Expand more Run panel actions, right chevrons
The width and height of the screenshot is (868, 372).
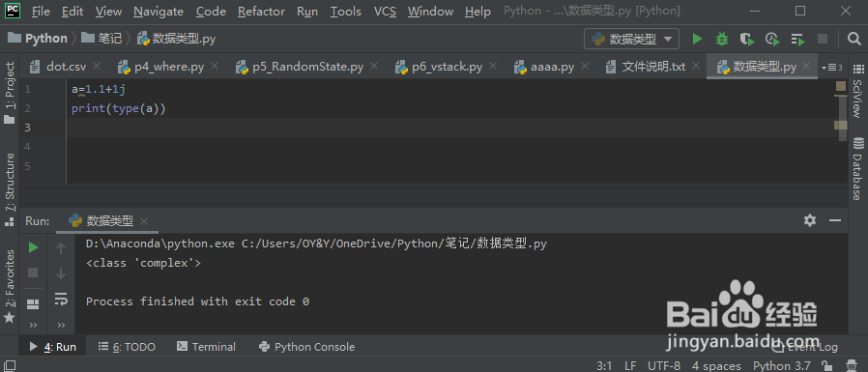pyautogui.click(x=61, y=325)
